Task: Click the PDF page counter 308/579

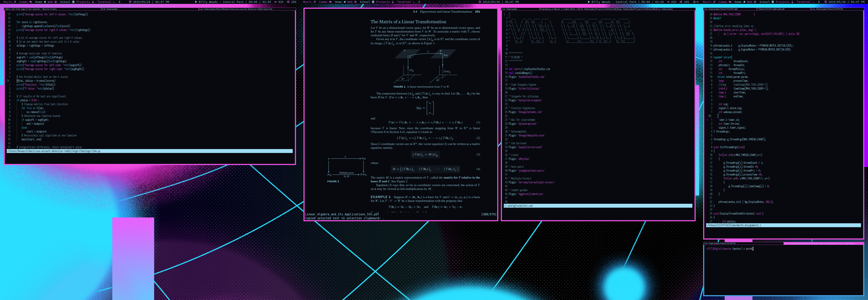Action: click(489, 214)
